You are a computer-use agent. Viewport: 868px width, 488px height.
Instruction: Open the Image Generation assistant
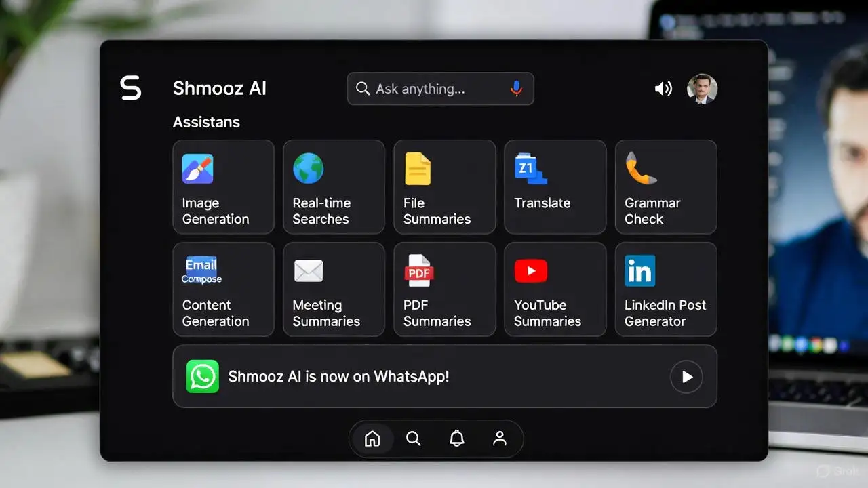pyautogui.click(x=223, y=187)
